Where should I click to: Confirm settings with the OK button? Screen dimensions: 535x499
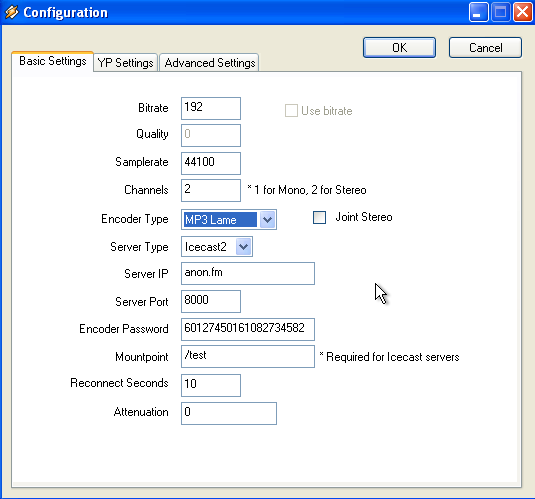(399, 47)
